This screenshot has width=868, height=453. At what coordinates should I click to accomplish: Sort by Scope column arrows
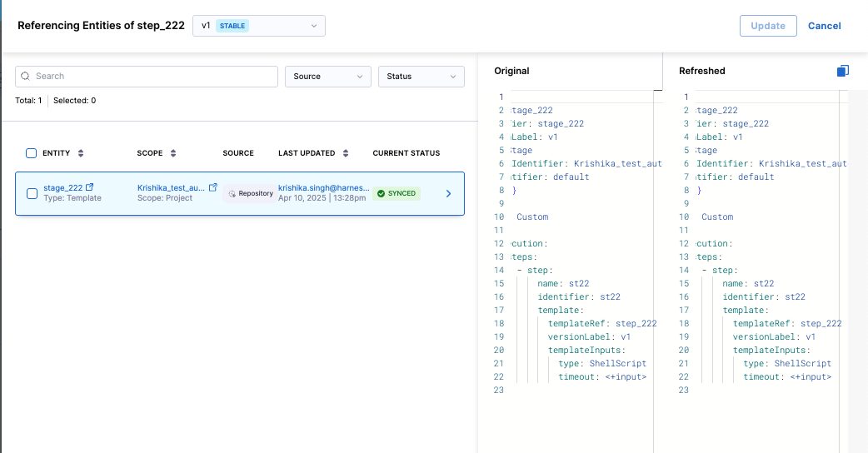tap(173, 153)
